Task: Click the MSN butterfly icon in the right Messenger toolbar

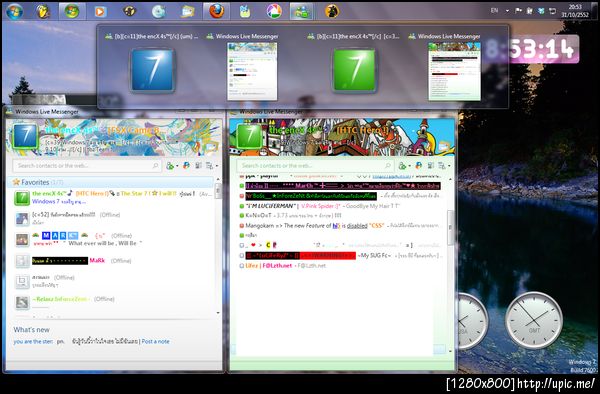Action: [x=419, y=166]
